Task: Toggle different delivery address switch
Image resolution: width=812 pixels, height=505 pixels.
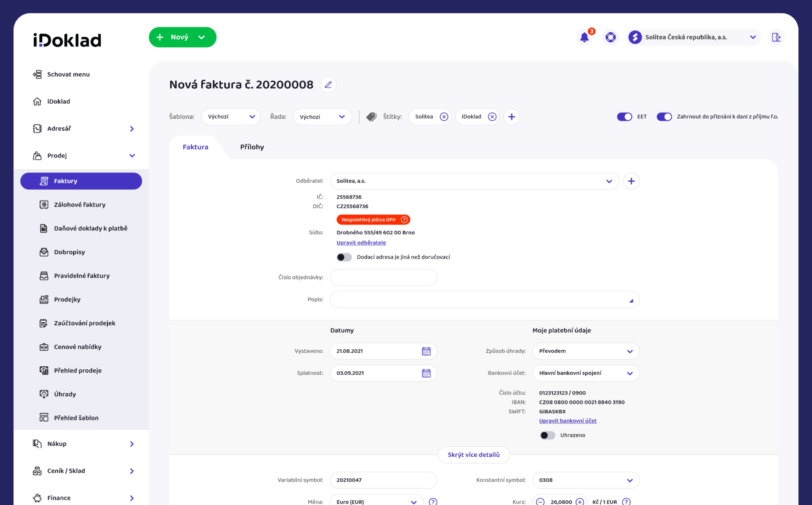Action: 344,257
